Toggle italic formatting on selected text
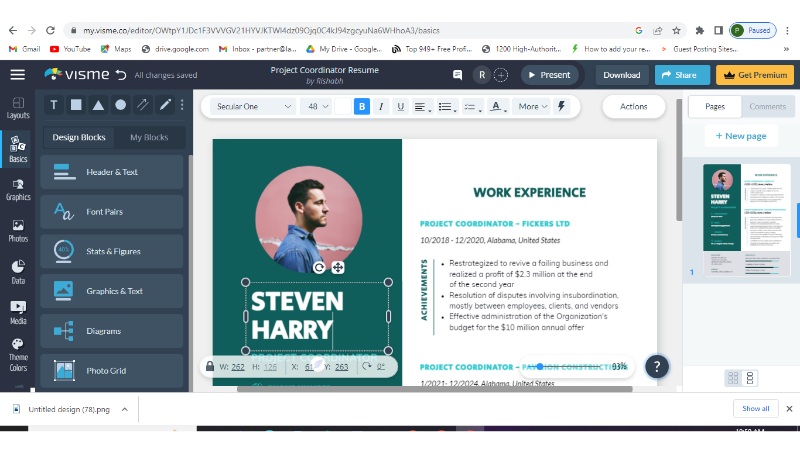The height and width of the screenshot is (449, 800). click(x=381, y=106)
